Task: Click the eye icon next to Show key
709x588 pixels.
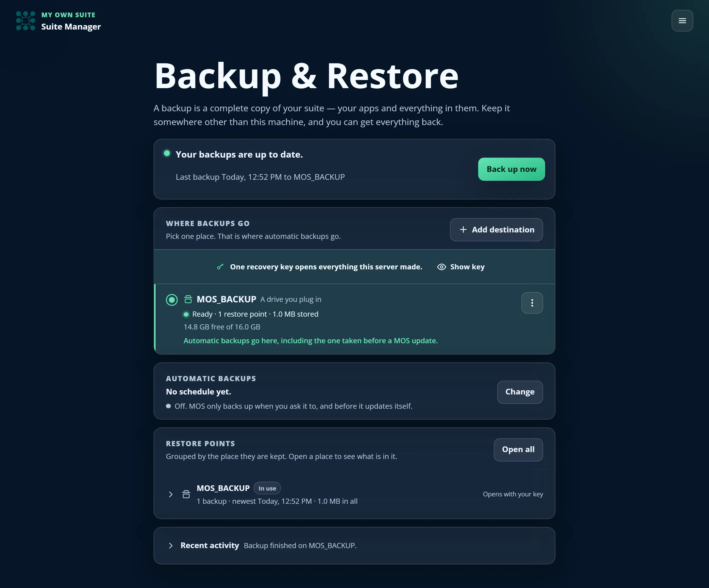Action: pos(441,267)
